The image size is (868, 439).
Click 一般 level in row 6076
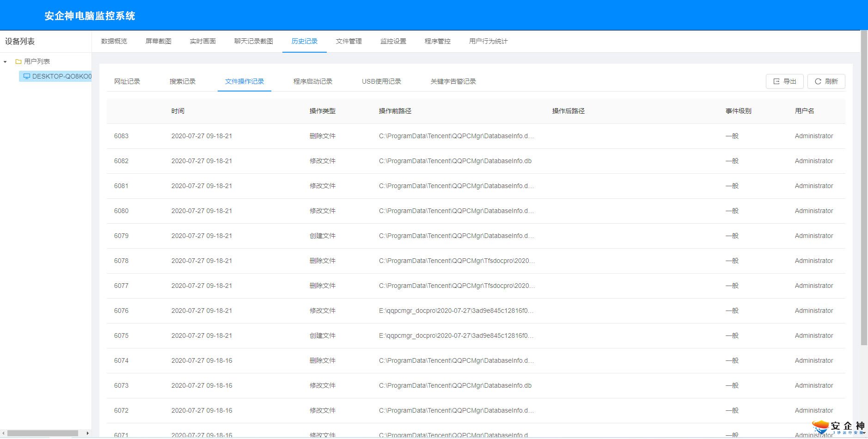tap(732, 311)
